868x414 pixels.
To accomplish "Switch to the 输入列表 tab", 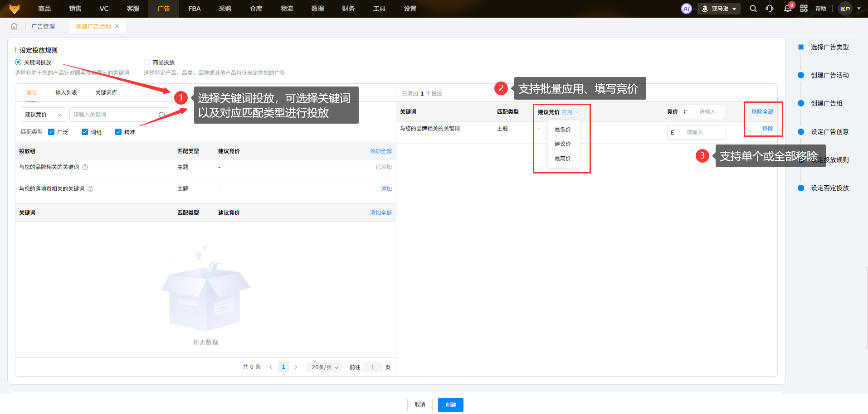I will click(x=66, y=93).
